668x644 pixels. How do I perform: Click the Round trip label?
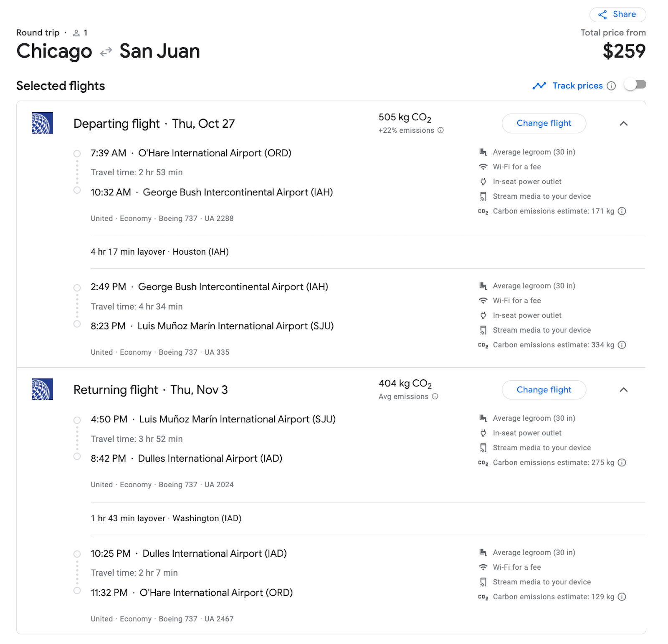pyautogui.click(x=38, y=33)
